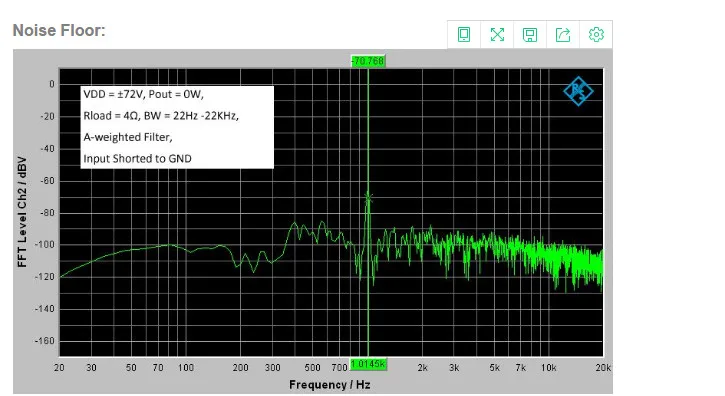This screenshot has height=396, width=725.
Task: Click the Noise Floor heading
Action: pyautogui.click(x=59, y=31)
